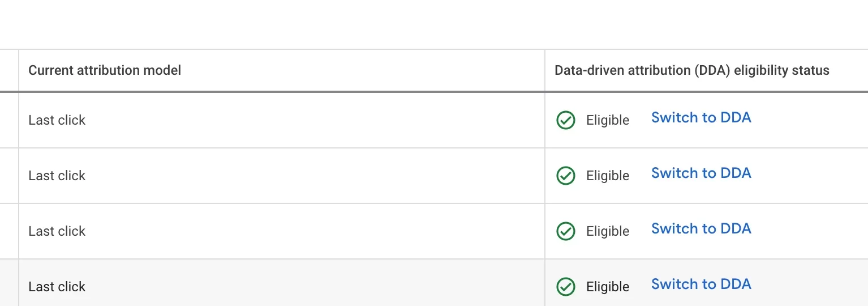Click the Eligible status text in first row
The width and height of the screenshot is (868, 306).
click(x=608, y=120)
